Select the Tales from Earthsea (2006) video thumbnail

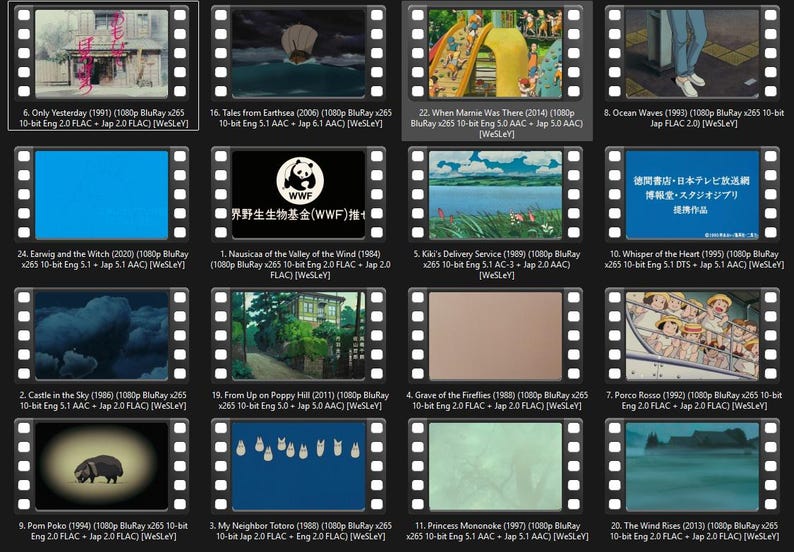[298, 53]
